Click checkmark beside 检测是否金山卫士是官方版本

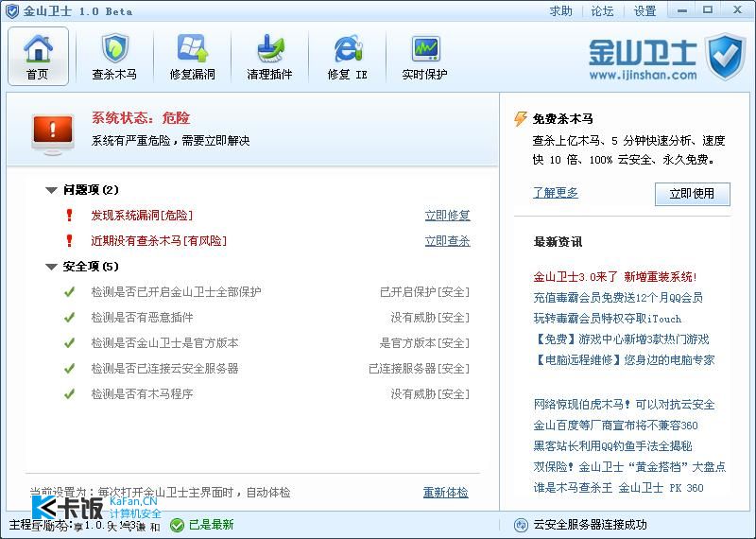coord(69,342)
